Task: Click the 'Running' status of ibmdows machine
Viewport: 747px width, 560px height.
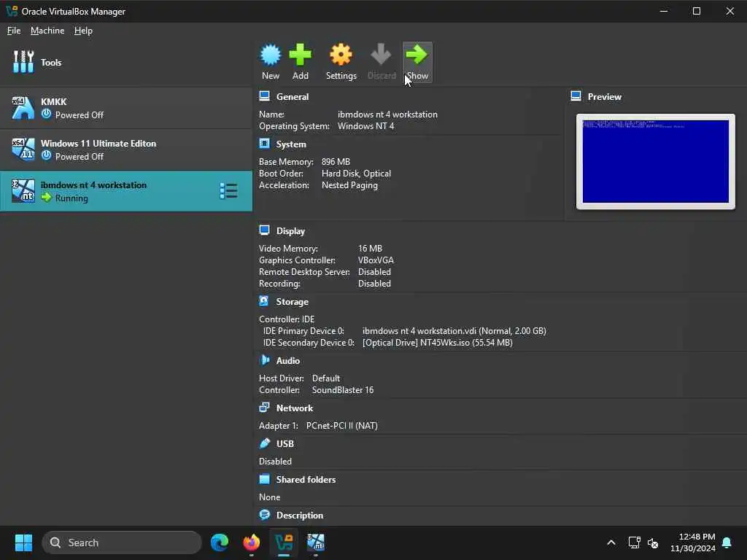Action: click(71, 198)
